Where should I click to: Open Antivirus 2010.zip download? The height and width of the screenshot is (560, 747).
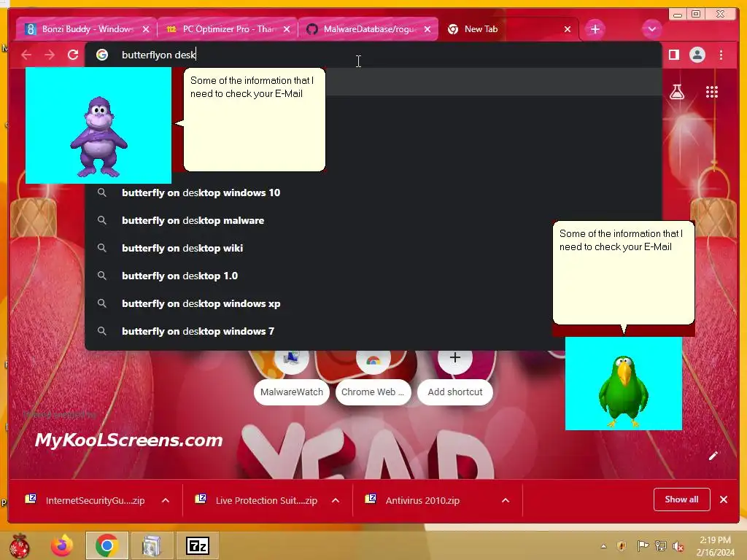[414, 500]
